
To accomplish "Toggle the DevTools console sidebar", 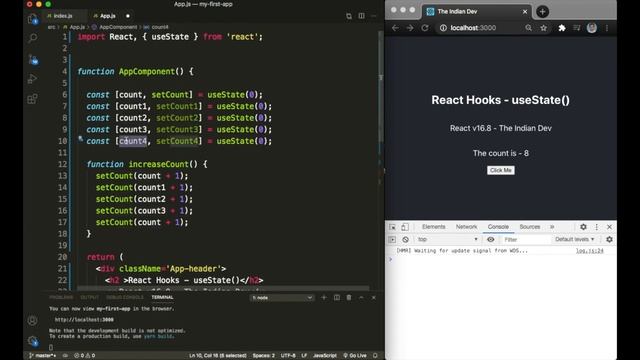I will [393, 240].
